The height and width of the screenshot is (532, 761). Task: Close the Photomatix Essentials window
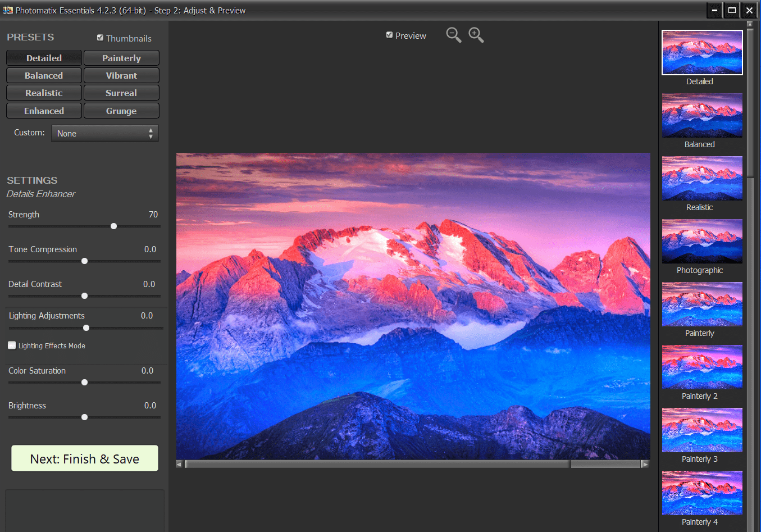pyautogui.click(x=749, y=10)
